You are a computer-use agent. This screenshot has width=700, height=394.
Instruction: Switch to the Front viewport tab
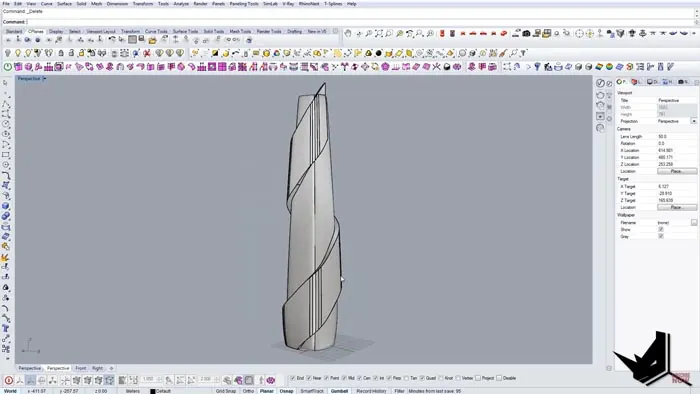tap(81, 368)
